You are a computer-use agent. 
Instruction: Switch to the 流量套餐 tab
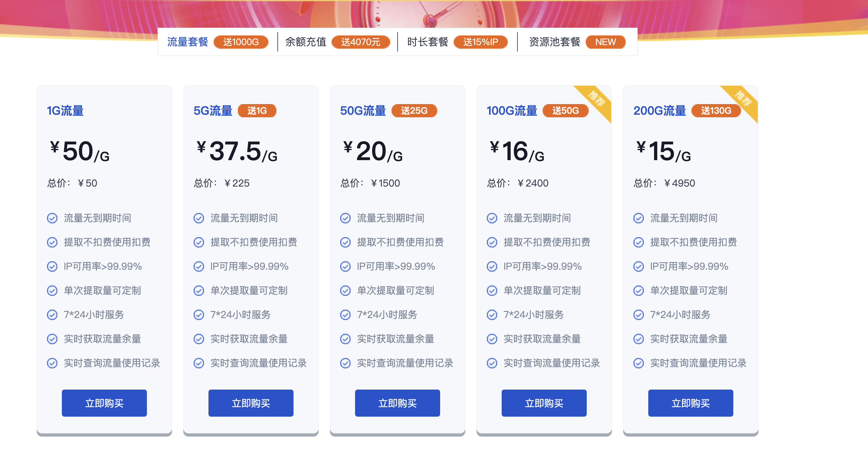pyautogui.click(x=188, y=42)
